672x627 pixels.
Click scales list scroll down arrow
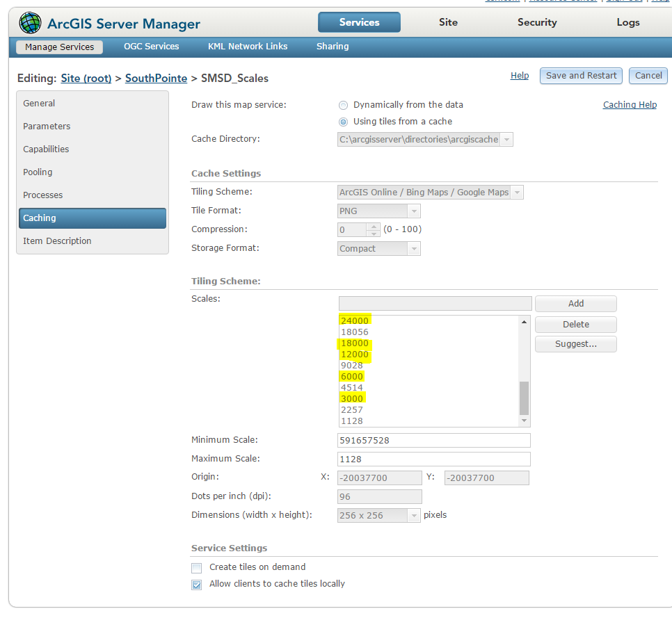(x=524, y=421)
